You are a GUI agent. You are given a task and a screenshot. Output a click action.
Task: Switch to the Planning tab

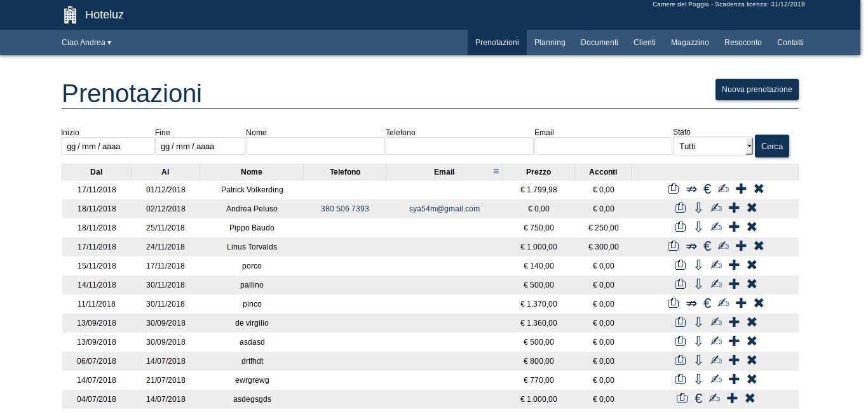(550, 43)
